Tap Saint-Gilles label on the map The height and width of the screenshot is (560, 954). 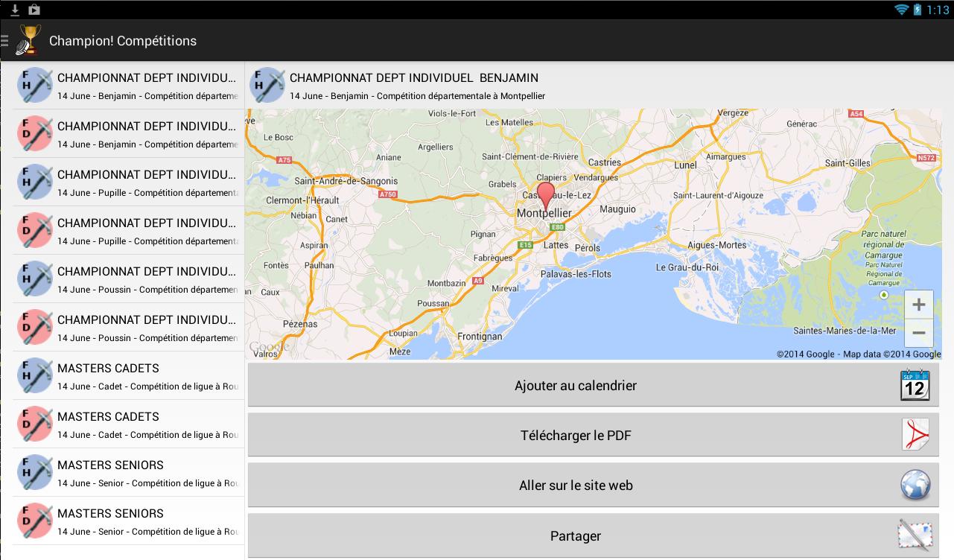point(848,163)
